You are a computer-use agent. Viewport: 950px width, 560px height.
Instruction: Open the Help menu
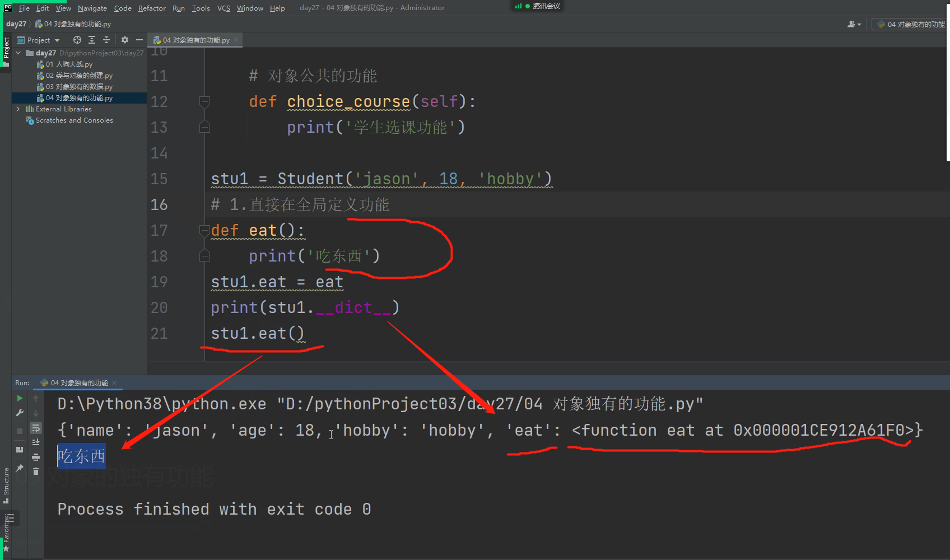point(277,8)
